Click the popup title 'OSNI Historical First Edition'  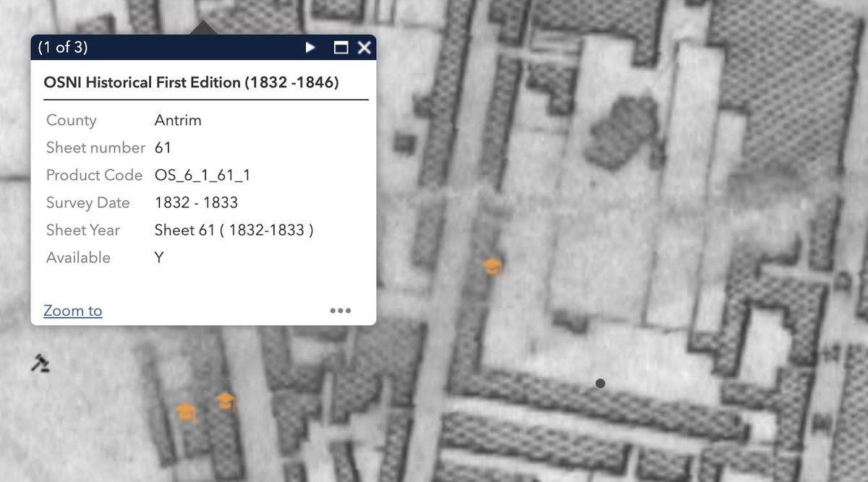coord(192,82)
